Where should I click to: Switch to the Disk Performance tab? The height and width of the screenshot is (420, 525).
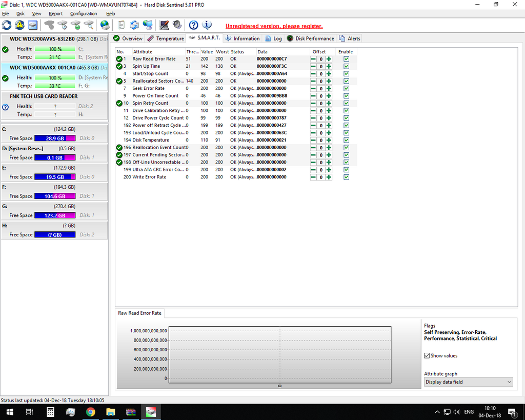[x=310, y=38]
